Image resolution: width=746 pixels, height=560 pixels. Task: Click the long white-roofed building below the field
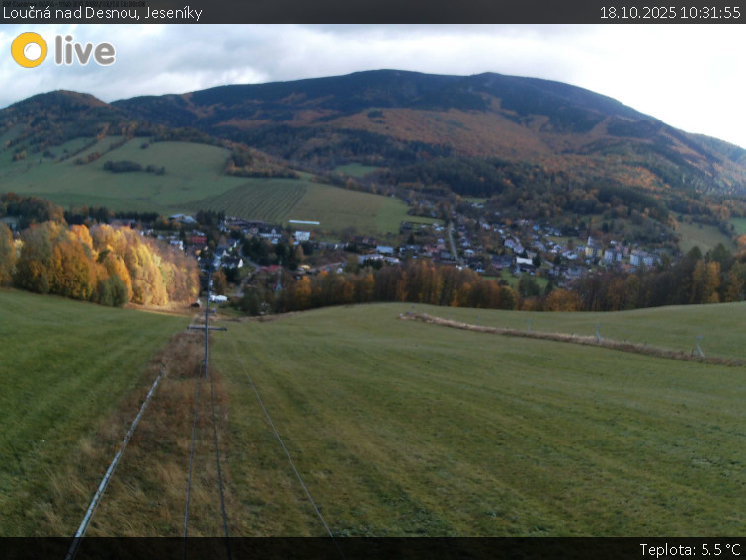(303, 223)
